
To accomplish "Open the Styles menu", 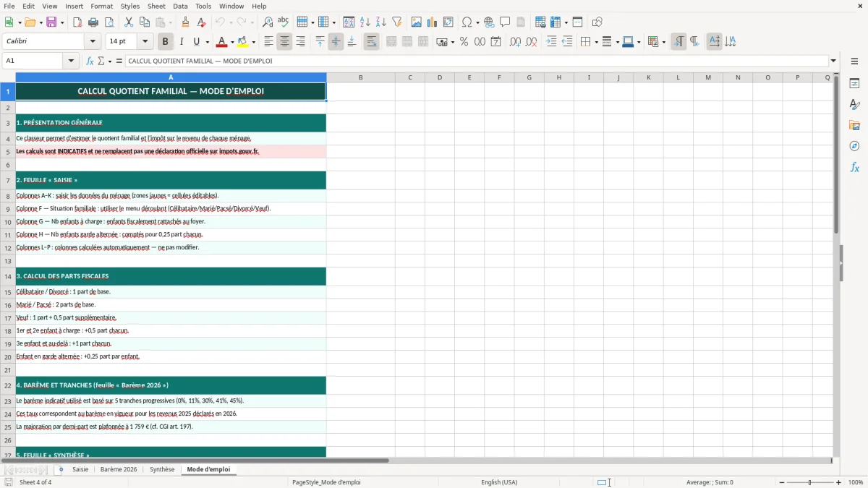I will pyautogui.click(x=130, y=6).
